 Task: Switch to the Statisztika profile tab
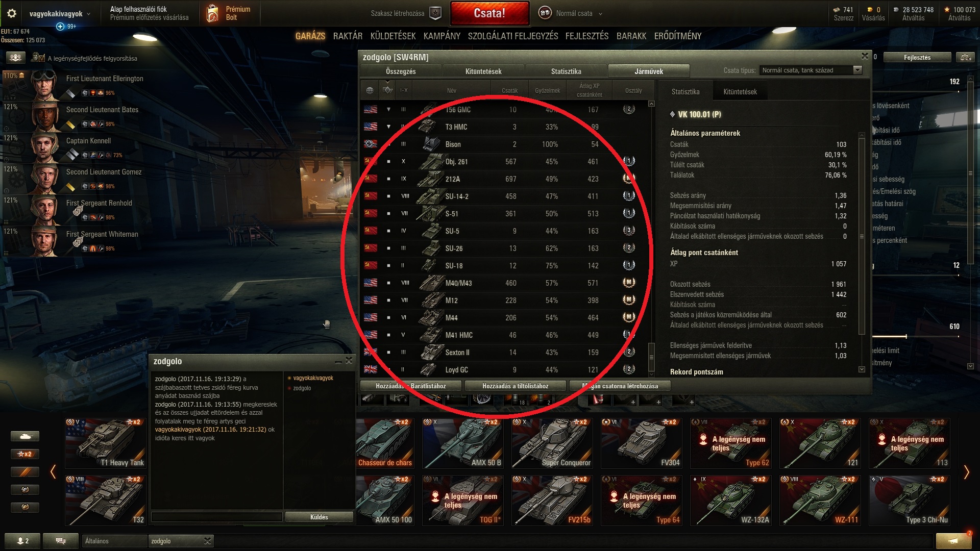[566, 71]
